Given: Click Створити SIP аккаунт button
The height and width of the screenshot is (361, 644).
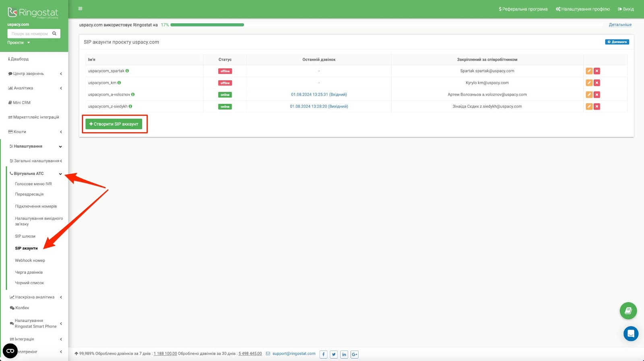Looking at the screenshot, I should click(114, 124).
